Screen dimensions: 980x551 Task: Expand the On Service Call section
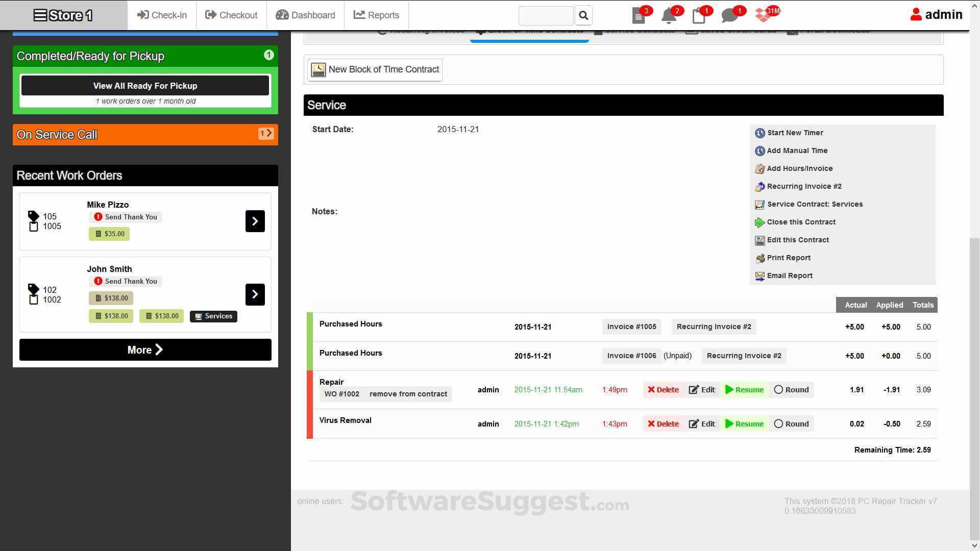pos(266,133)
